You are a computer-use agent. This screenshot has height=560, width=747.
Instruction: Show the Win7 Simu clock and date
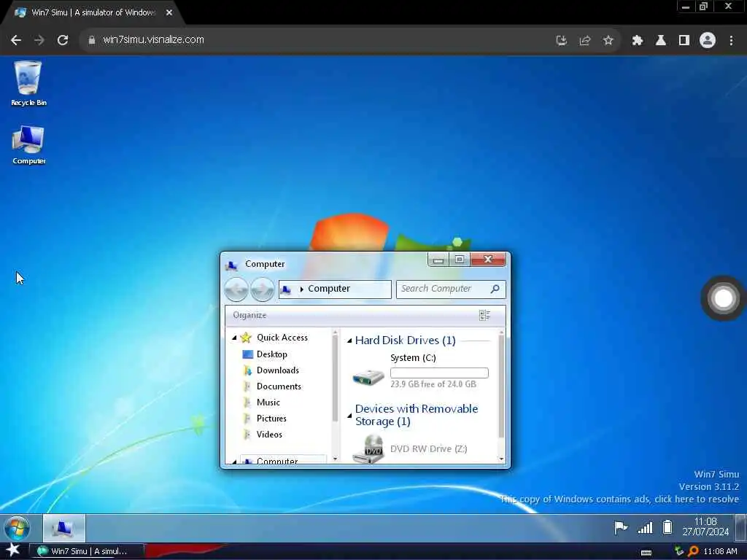[705, 526]
